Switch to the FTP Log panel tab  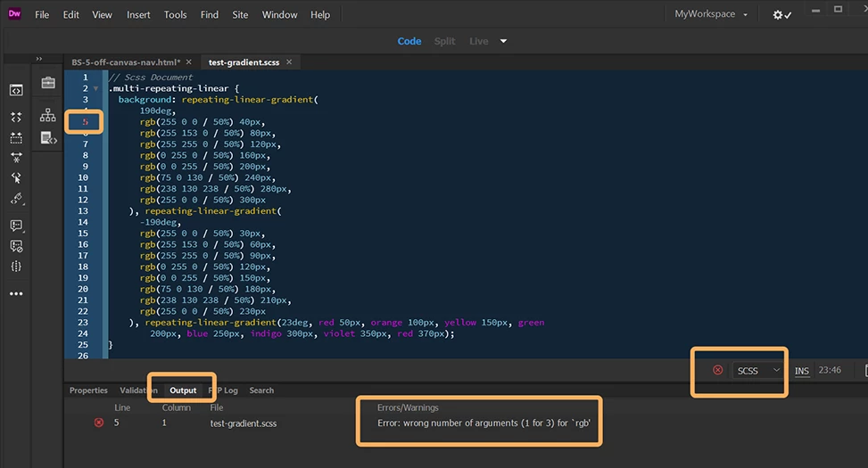pyautogui.click(x=224, y=390)
